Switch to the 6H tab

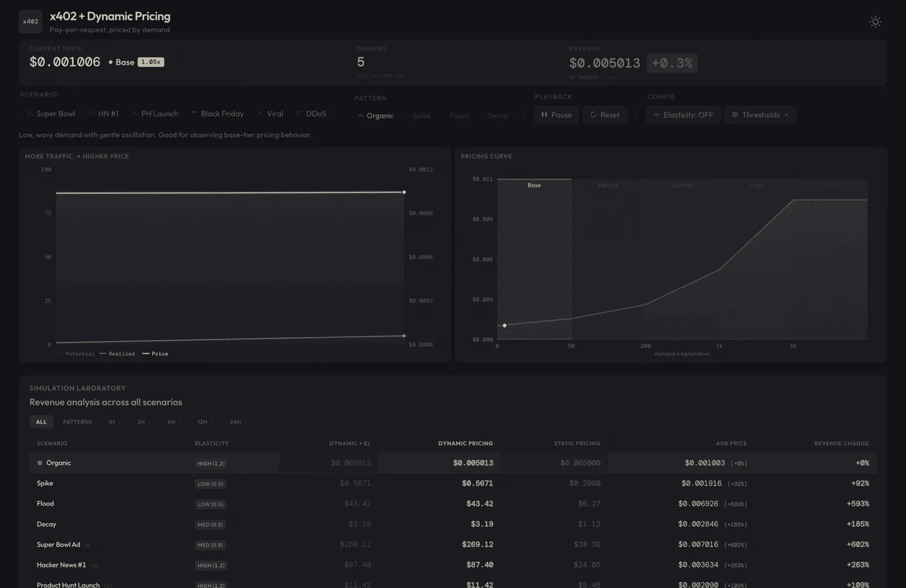[x=173, y=422]
